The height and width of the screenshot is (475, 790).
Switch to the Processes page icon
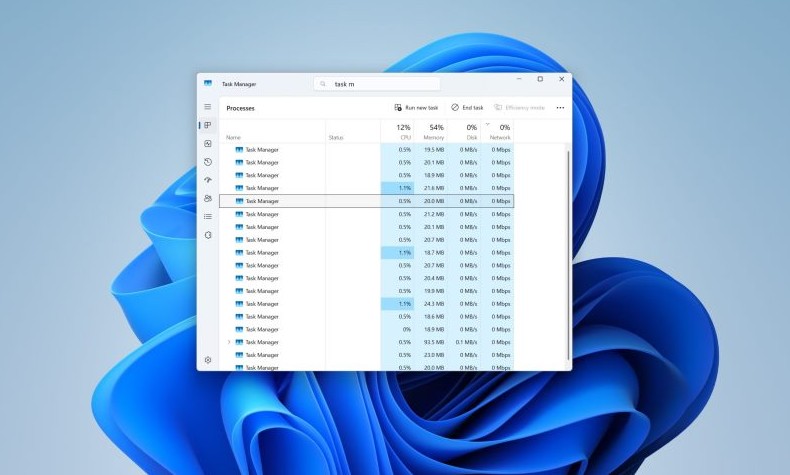pos(208,125)
